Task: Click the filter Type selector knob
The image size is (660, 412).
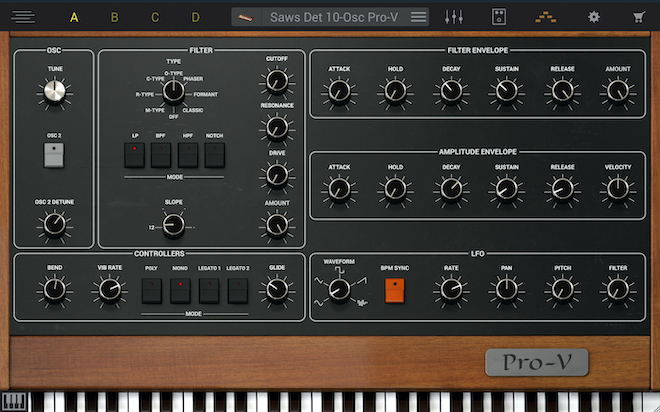Action: [x=173, y=91]
